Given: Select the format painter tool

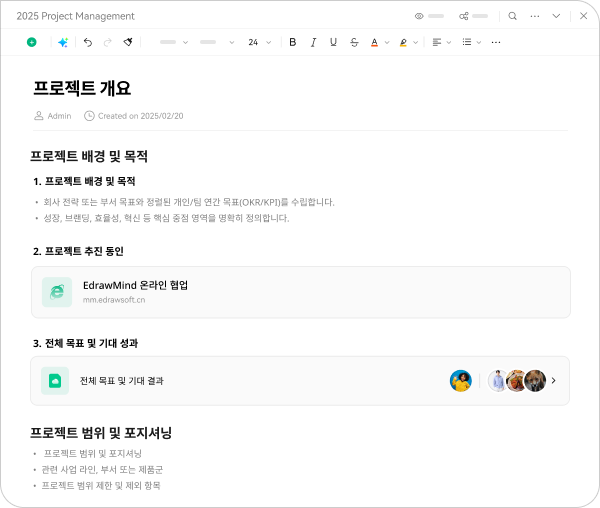Looking at the screenshot, I should point(128,42).
